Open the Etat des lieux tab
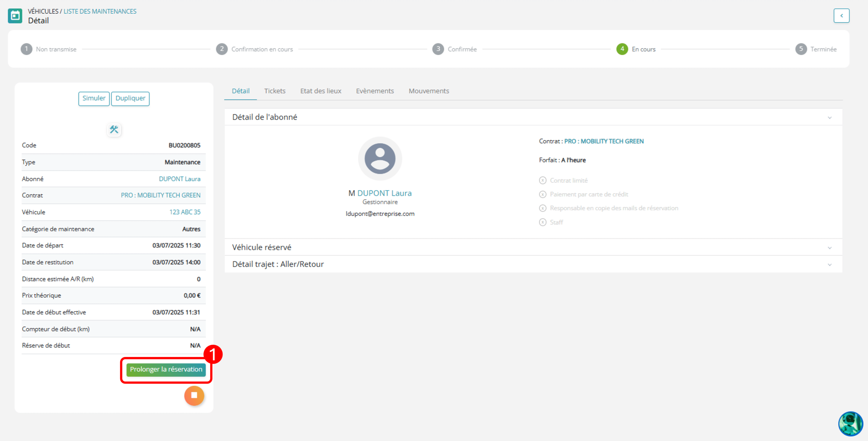The height and width of the screenshot is (441, 868). (x=321, y=91)
